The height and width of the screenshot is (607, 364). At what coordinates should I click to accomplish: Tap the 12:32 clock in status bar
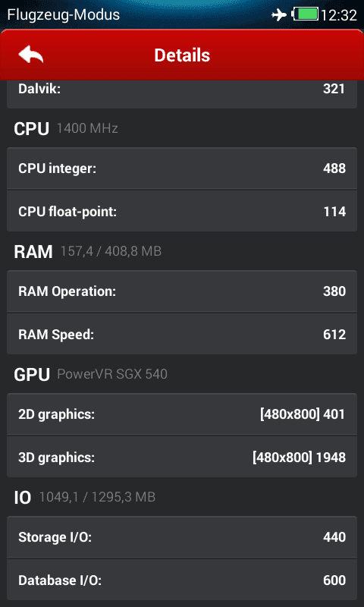339,15
